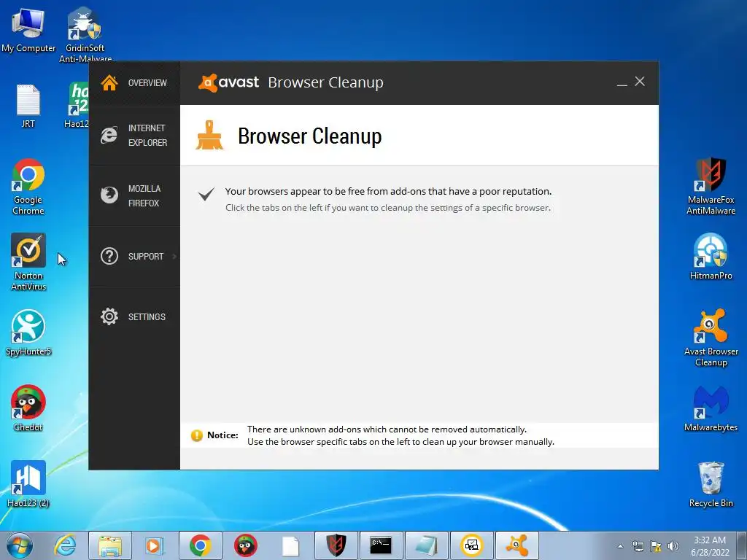This screenshot has width=747, height=560.
Task: Open Google Chrome from the taskbar
Action: (200, 545)
